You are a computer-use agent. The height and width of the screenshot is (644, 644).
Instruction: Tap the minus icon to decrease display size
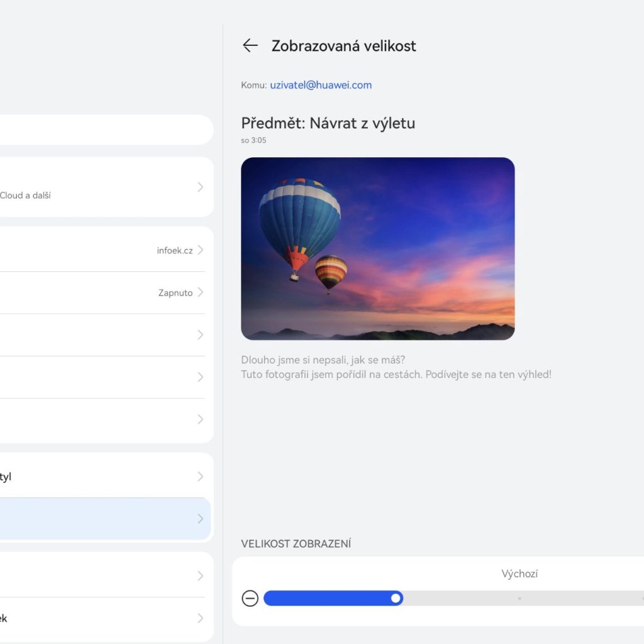tap(250, 598)
